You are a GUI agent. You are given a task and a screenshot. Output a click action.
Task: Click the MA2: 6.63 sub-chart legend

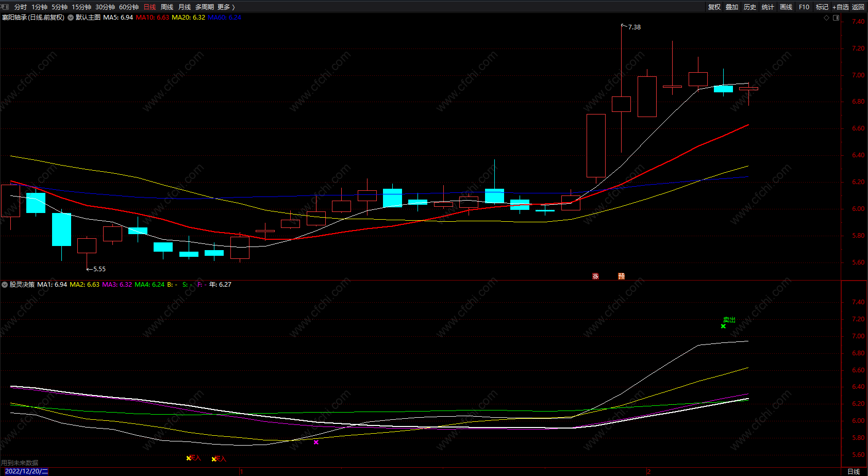click(85, 285)
